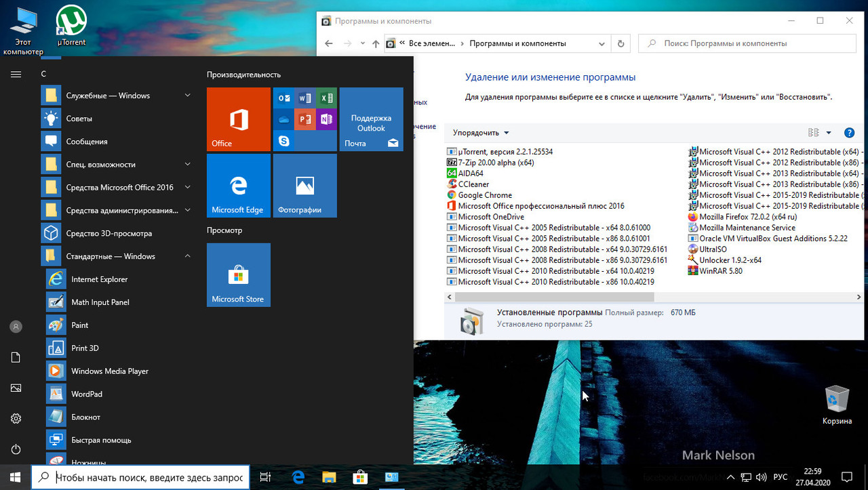Click the Settings gear in the Start menu rail
This screenshot has height=490, width=868.
pyautogui.click(x=15, y=418)
